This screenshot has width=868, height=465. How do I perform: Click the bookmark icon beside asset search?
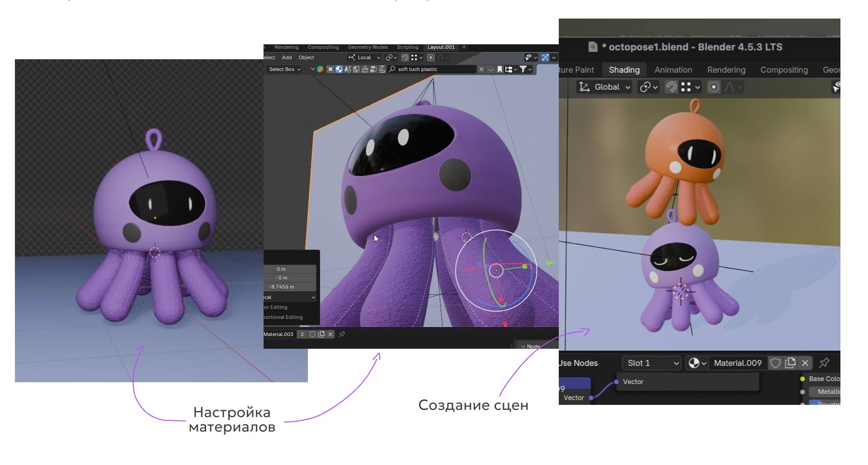[x=500, y=69]
